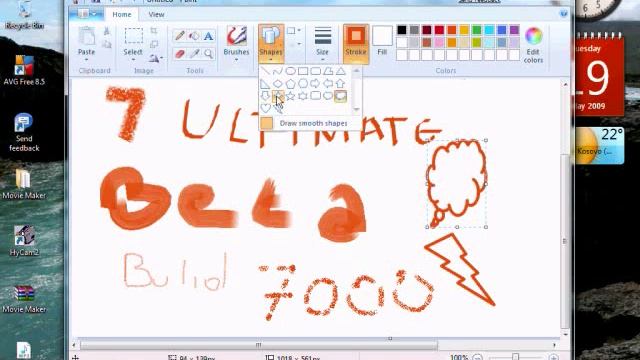The image size is (640, 360).
Task: Pick the triangle shape in the gallery
Action: 340,71
